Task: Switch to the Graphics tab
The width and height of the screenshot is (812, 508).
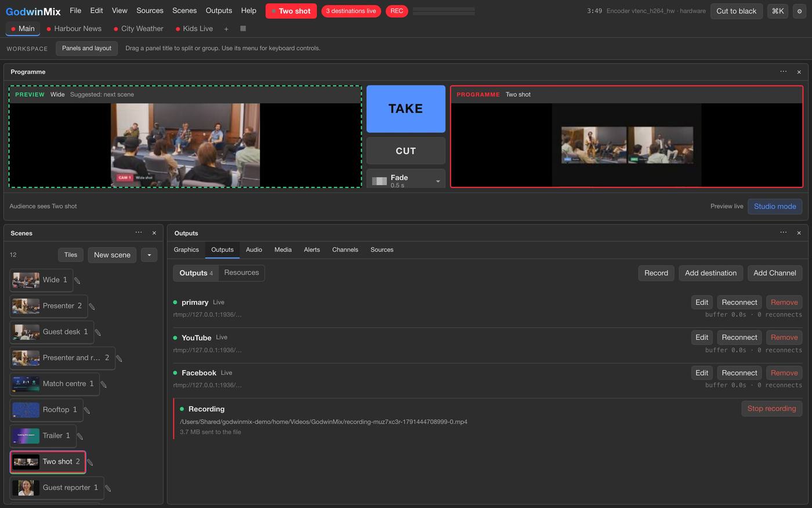Action: (x=186, y=250)
